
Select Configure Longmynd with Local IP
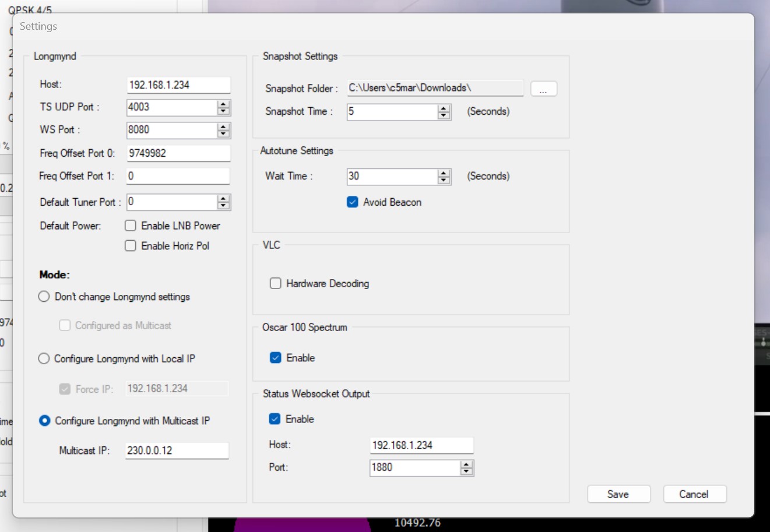[44, 358]
